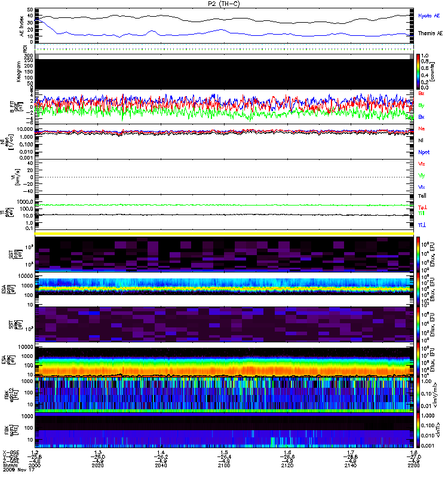Click the "-26.0" Y-GSE position value
This screenshot has height=478, width=448.
pos(97,456)
